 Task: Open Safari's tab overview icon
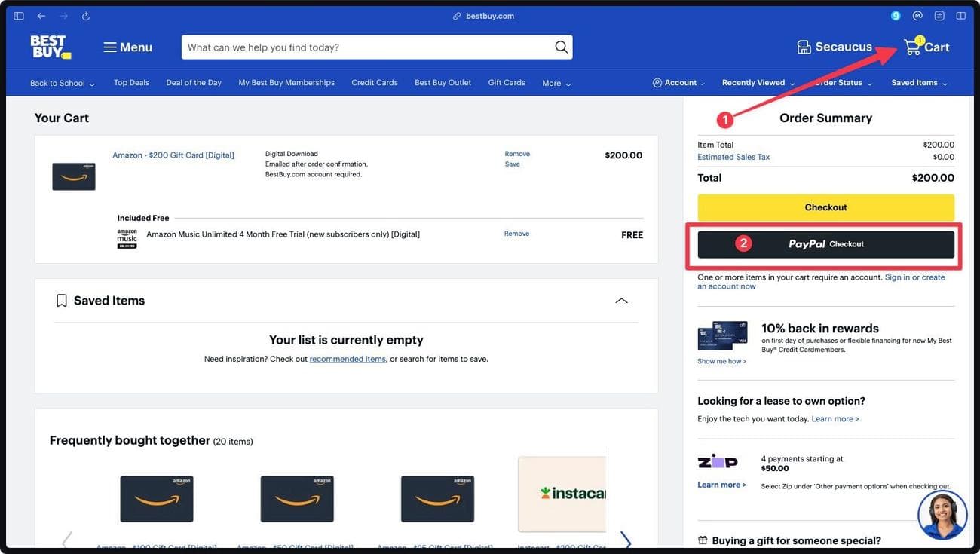959,14
